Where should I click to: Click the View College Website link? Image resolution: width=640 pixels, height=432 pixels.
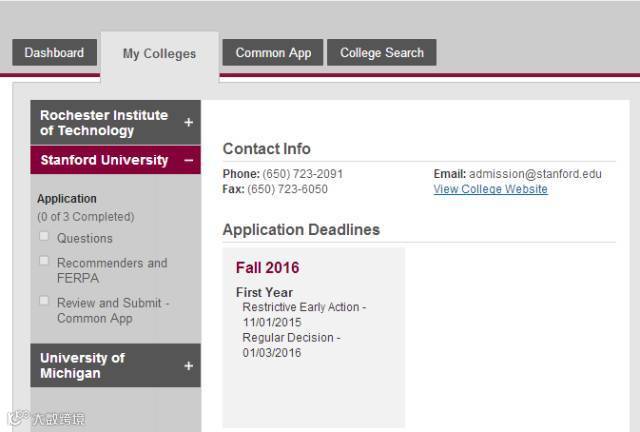click(x=490, y=189)
